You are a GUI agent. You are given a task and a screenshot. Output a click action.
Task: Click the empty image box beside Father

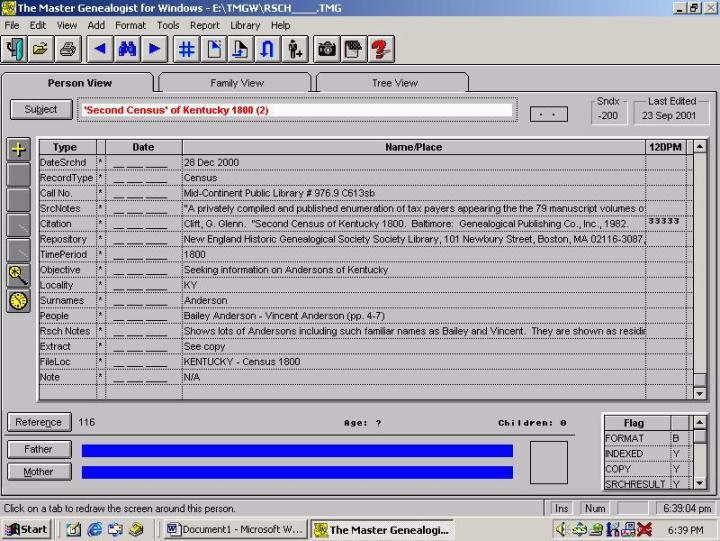point(549,462)
